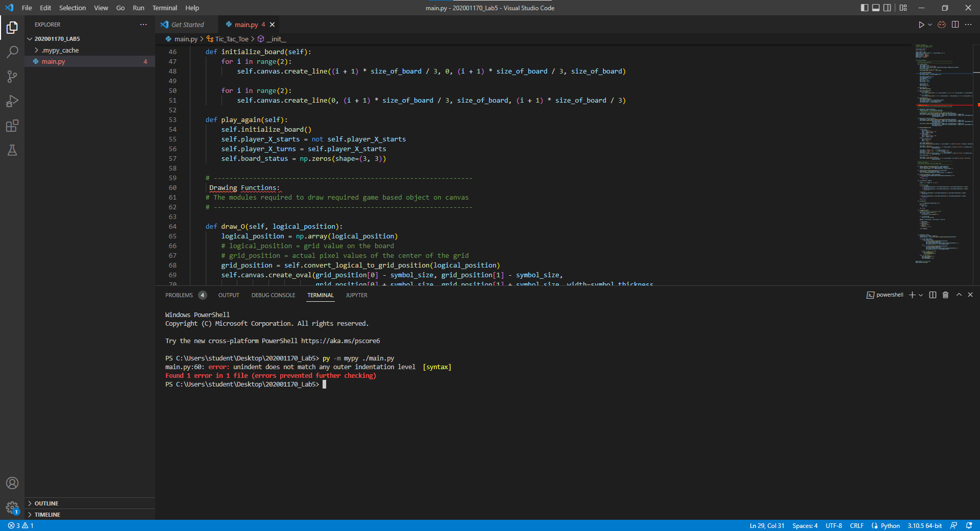Viewport: 980px width, 531px height.
Task: Click the def play_again(self) line
Action: (x=247, y=120)
